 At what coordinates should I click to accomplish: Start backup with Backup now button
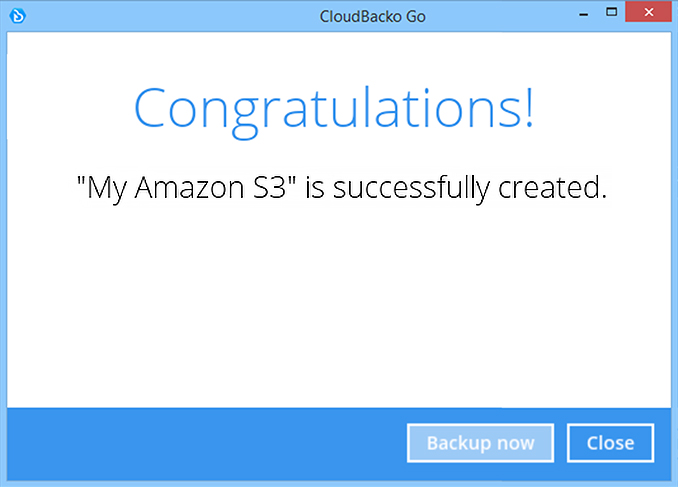480,443
